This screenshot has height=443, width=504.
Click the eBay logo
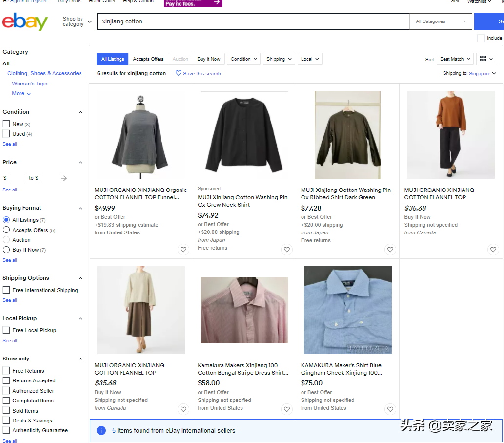click(x=25, y=21)
